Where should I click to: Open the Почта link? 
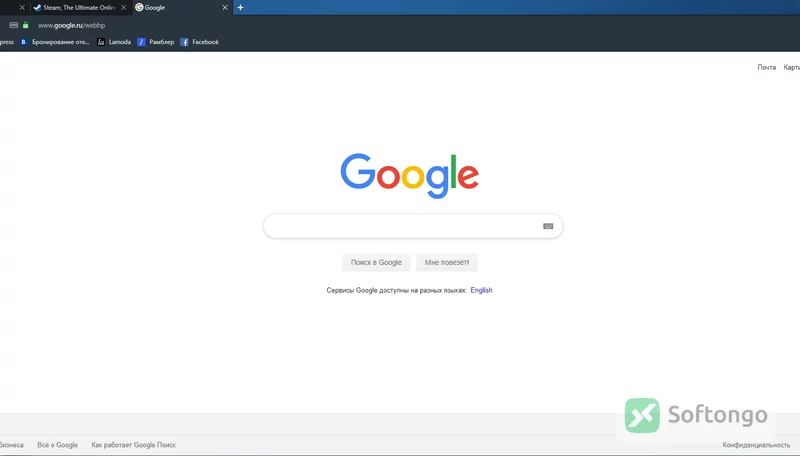click(766, 67)
